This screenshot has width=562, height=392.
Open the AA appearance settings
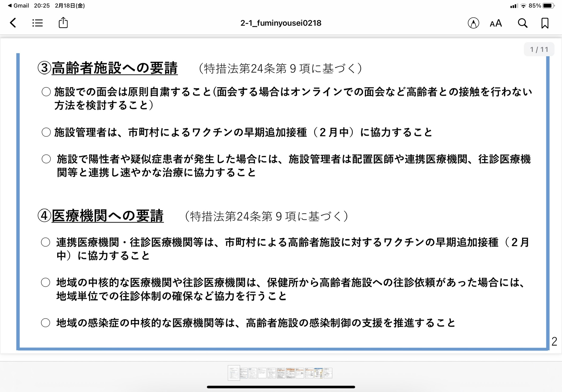[x=496, y=24]
